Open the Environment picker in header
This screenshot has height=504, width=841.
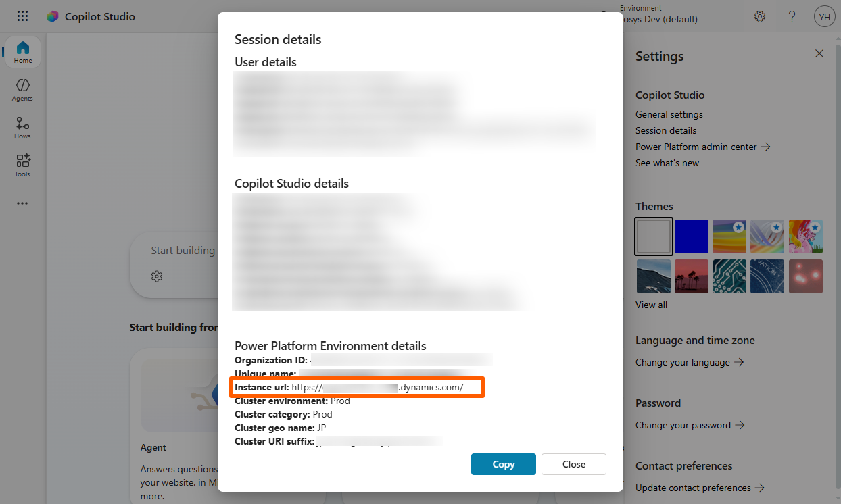pos(658,15)
